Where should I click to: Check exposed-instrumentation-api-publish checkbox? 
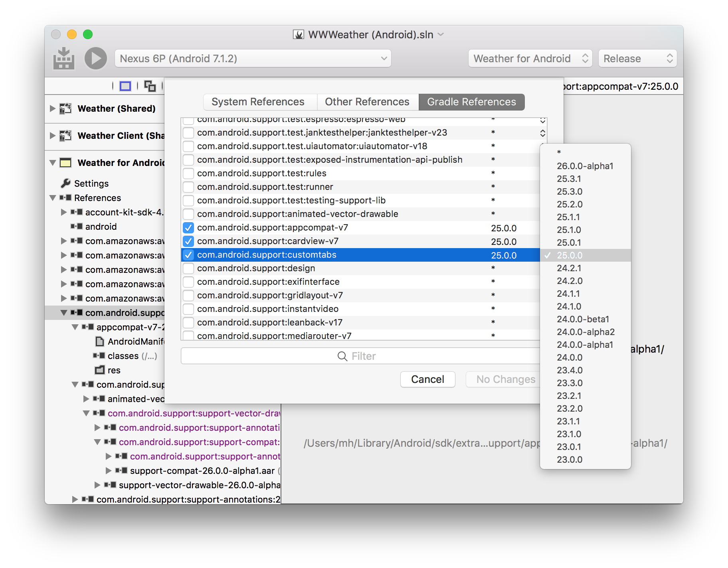tap(188, 160)
